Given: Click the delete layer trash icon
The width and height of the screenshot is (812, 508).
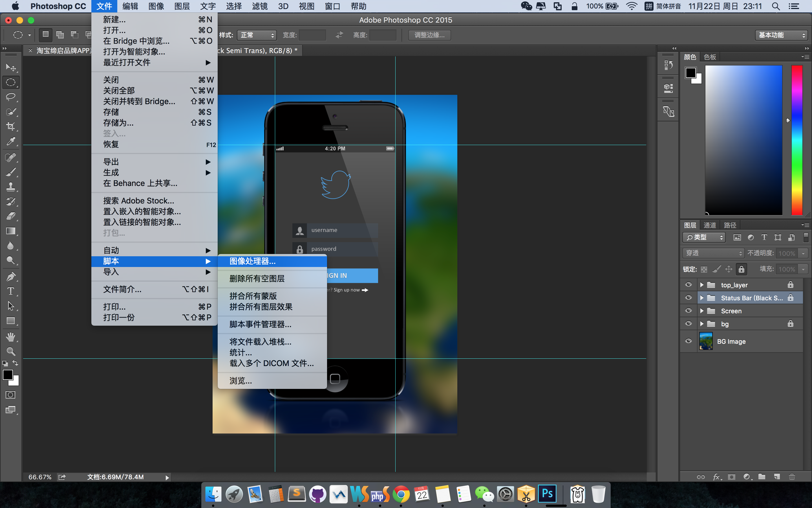Looking at the screenshot, I should click(792, 477).
